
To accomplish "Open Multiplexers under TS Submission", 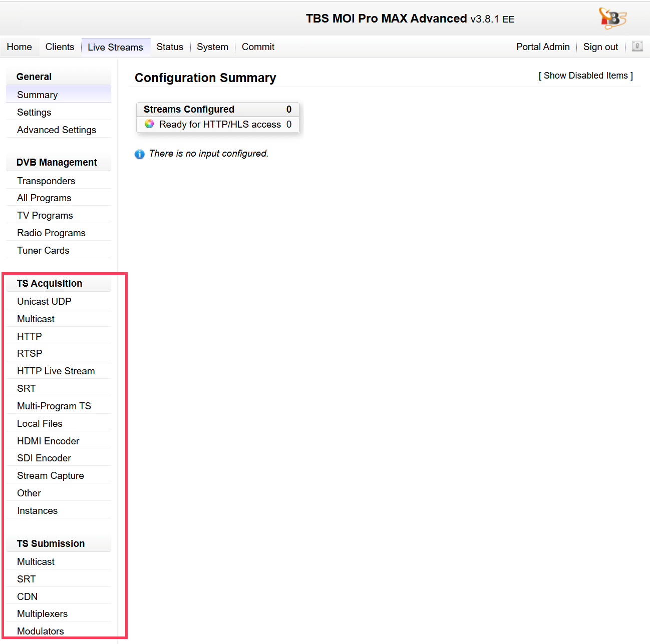I will [42, 614].
